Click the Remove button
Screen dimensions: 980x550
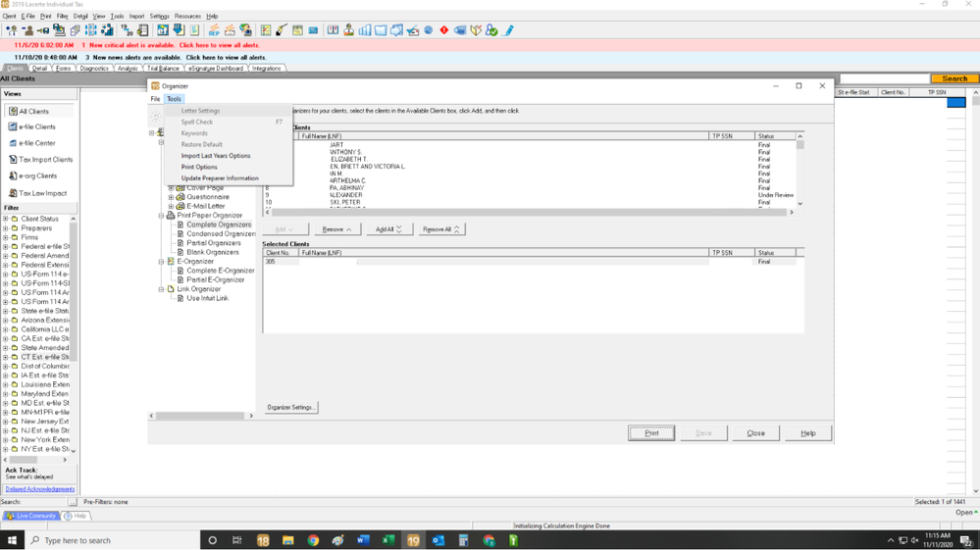(336, 229)
